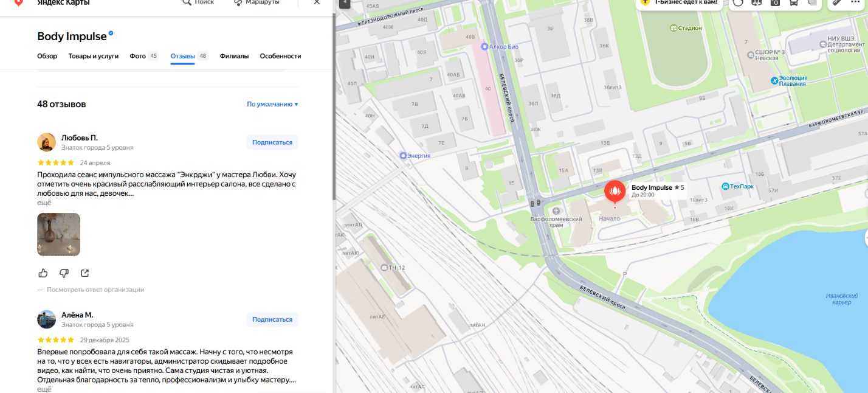This screenshot has height=393, width=868.
Task: Open the Поиск search button
Action: pyautogui.click(x=198, y=2)
